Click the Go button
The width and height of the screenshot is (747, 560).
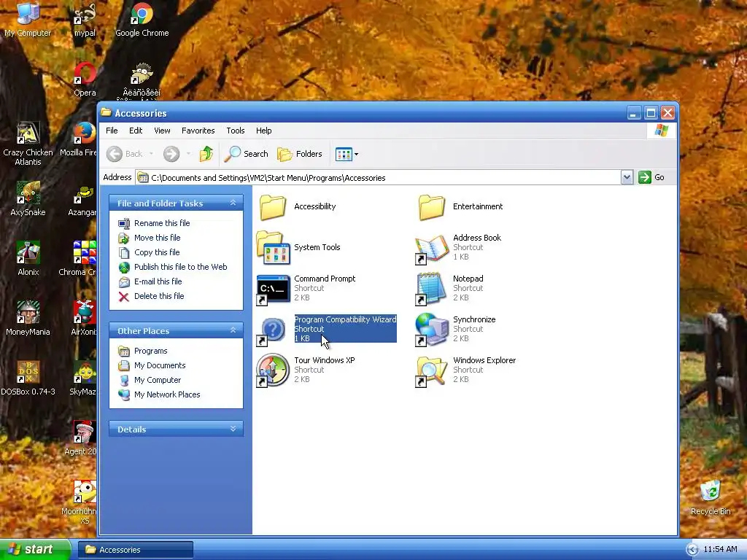651,178
